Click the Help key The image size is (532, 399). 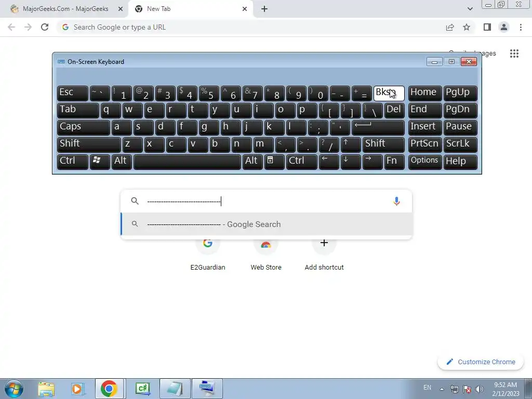460,162
